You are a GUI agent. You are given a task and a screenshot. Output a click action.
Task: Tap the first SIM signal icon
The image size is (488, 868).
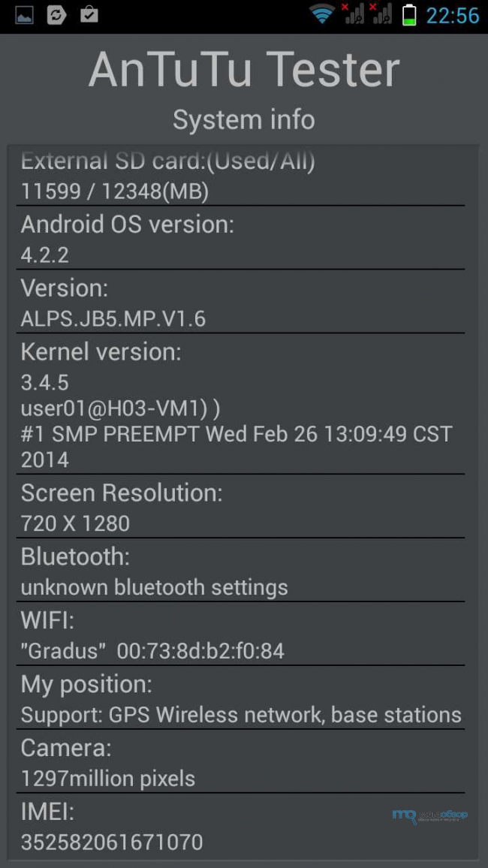(x=353, y=14)
